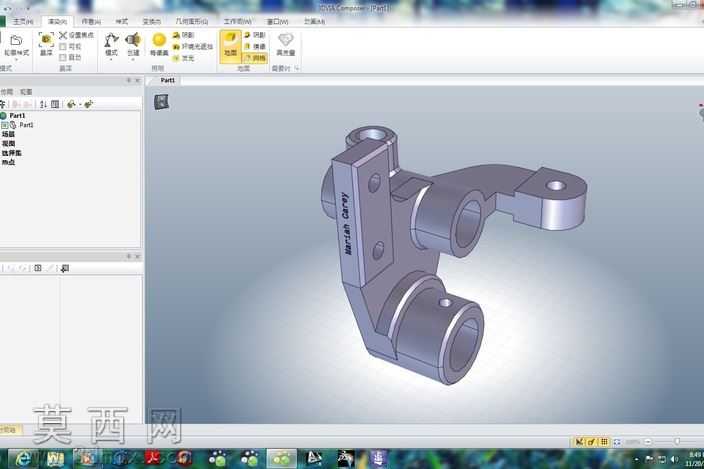The width and height of the screenshot is (704, 469).
Task: Open Adobe Acrobat from the taskbar
Action: 154,458
